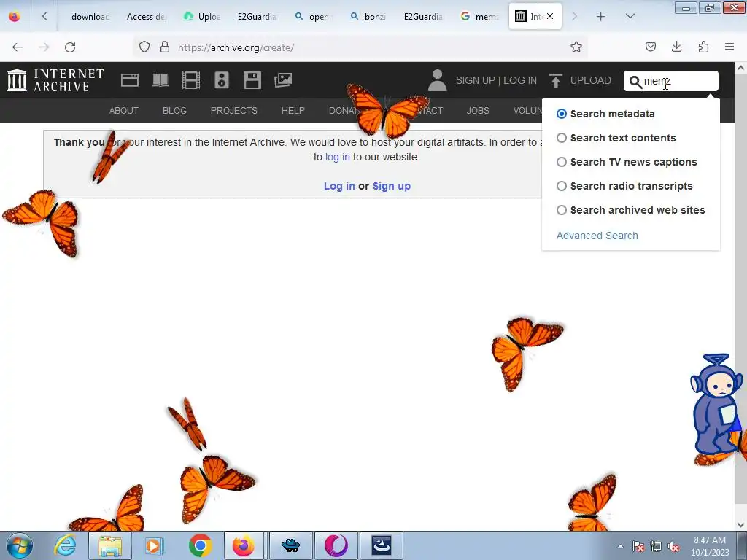Click the bold Log in link
This screenshot has width=747, height=560.
click(x=339, y=186)
